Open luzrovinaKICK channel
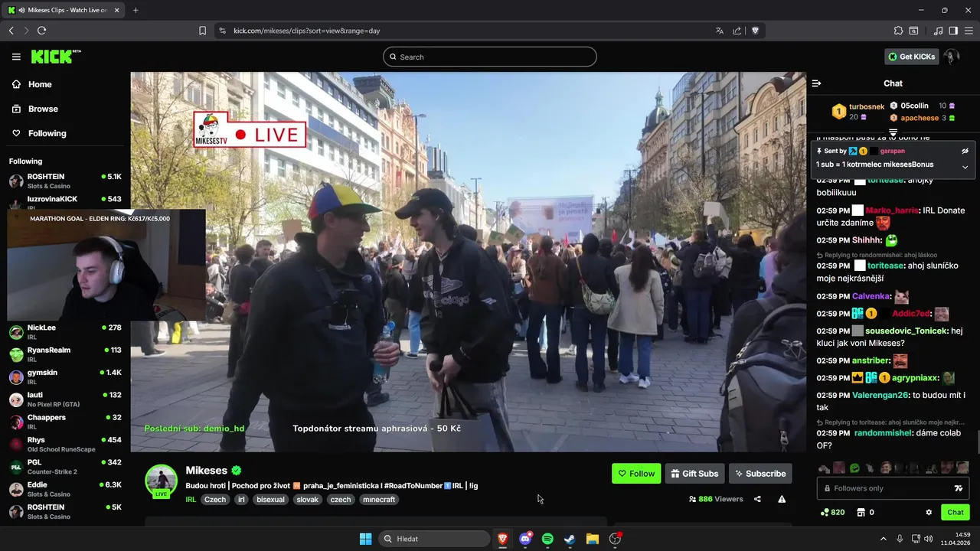 click(x=65, y=201)
